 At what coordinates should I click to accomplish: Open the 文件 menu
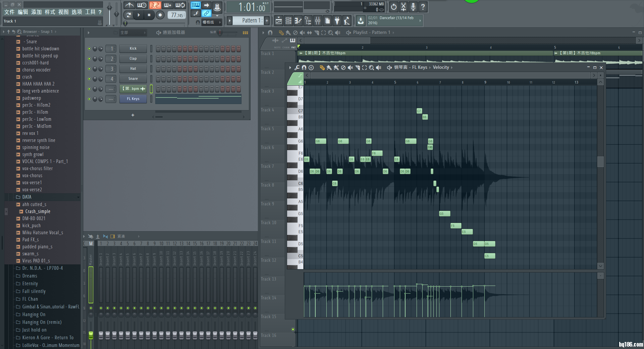9,12
